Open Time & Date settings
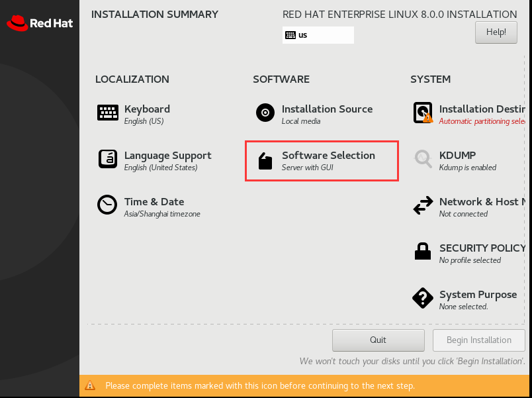This screenshot has height=398, width=532. 154,202
